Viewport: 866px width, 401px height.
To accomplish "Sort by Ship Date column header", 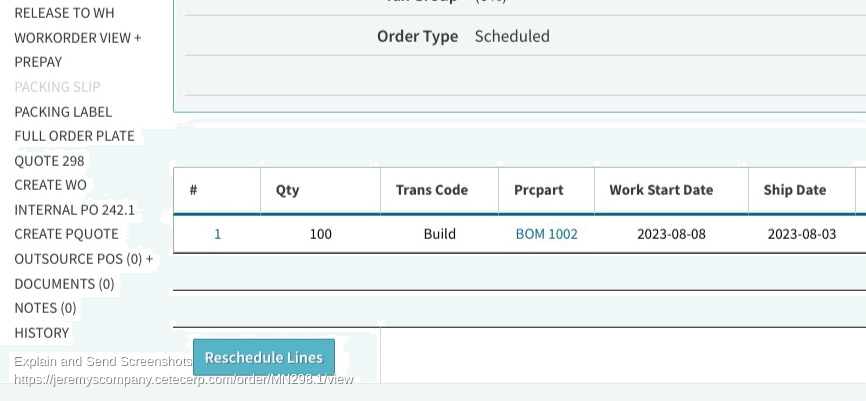I will (794, 190).
